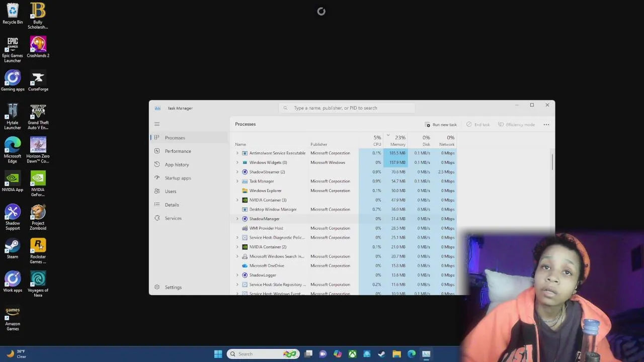The image size is (644, 362).
Task: Open Hytale Launcher desktop icon
Action: (13, 116)
